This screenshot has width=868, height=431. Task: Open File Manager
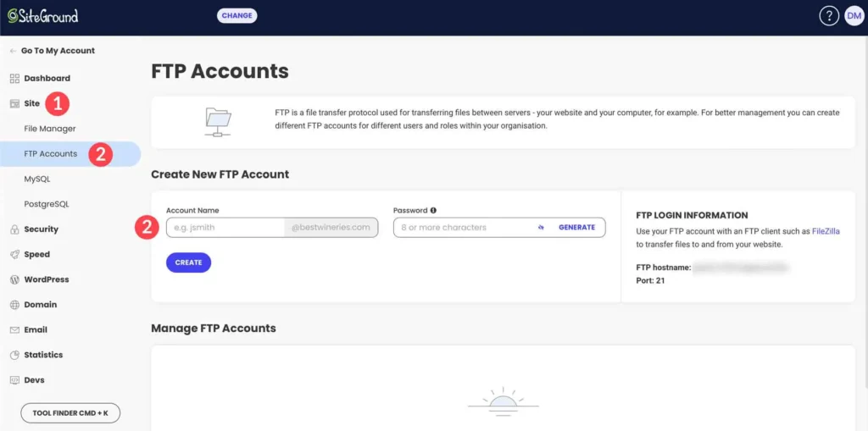[50, 129]
